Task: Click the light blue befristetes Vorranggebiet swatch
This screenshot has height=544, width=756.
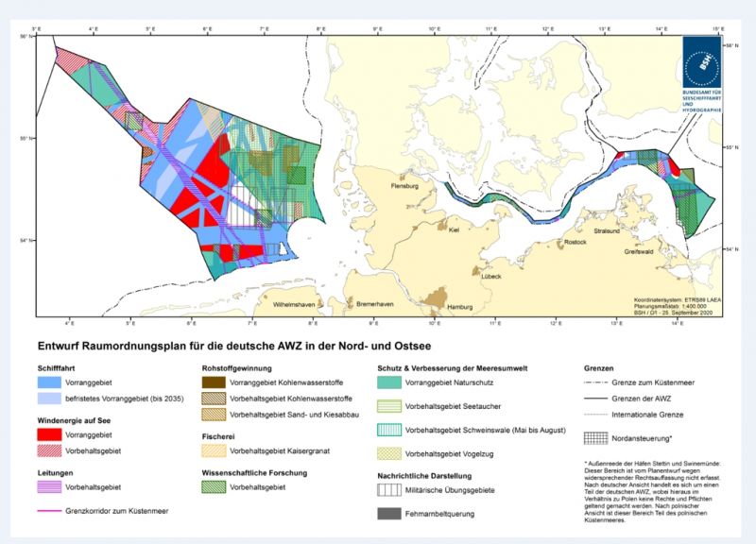Action: click(49, 399)
